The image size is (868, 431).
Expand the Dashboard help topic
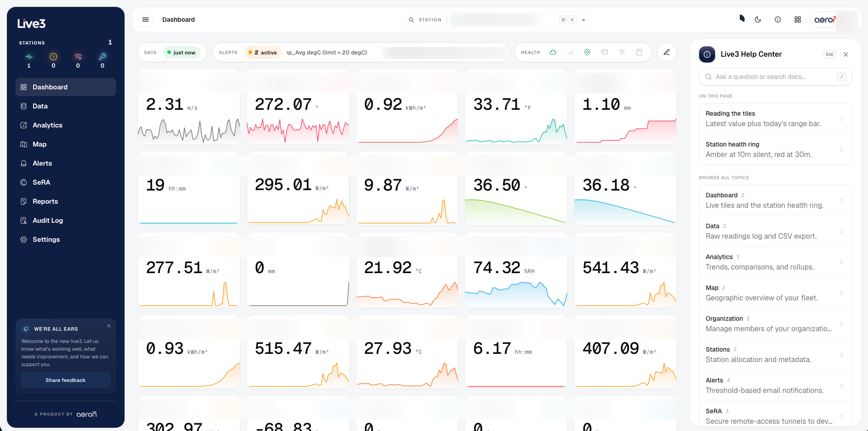point(775,200)
